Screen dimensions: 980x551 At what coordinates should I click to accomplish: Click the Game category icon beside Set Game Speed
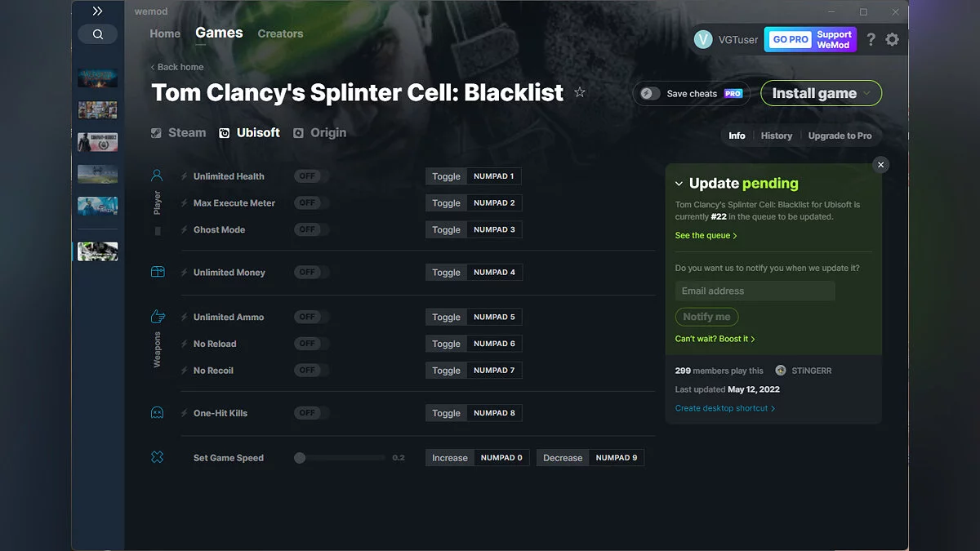[x=157, y=457]
